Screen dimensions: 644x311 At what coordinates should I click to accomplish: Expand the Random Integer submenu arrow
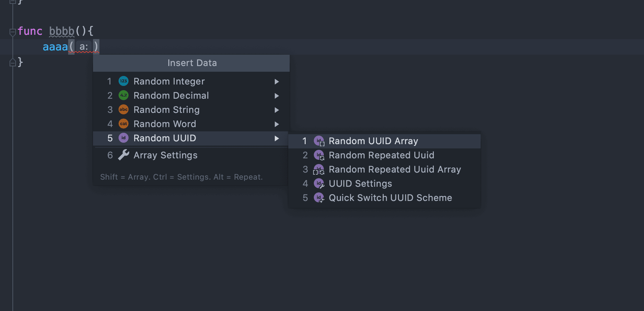(x=277, y=82)
